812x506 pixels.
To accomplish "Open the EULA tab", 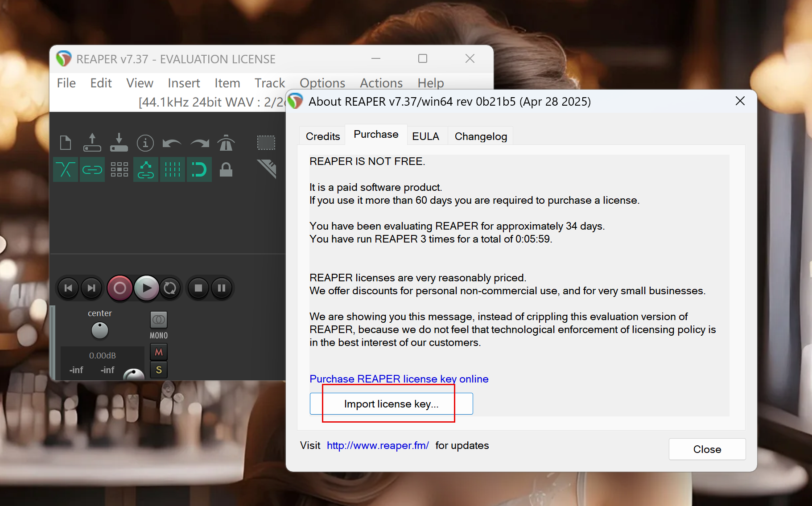I will pos(425,136).
